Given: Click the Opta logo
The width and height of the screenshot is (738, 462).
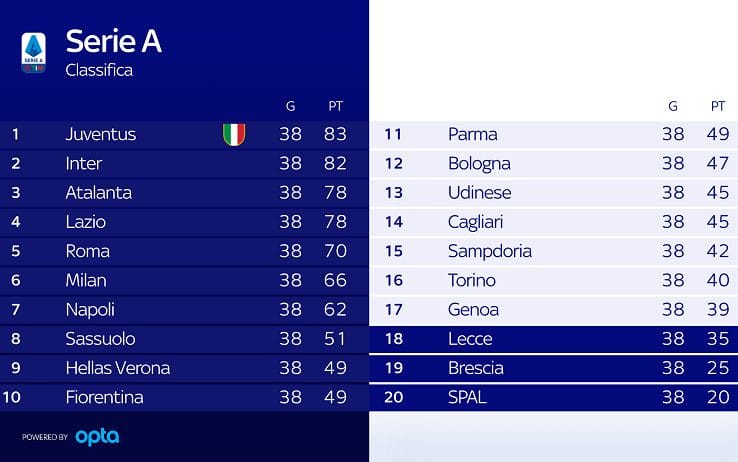Looking at the screenshot, I should [x=99, y=436].
